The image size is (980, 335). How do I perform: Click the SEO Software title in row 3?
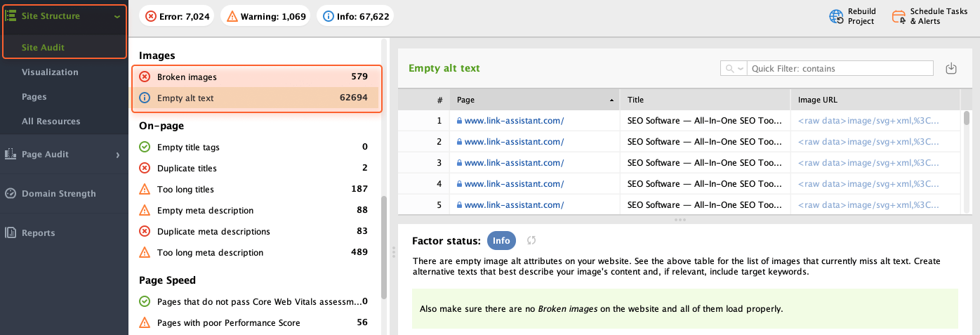click(x=704, y=163)
